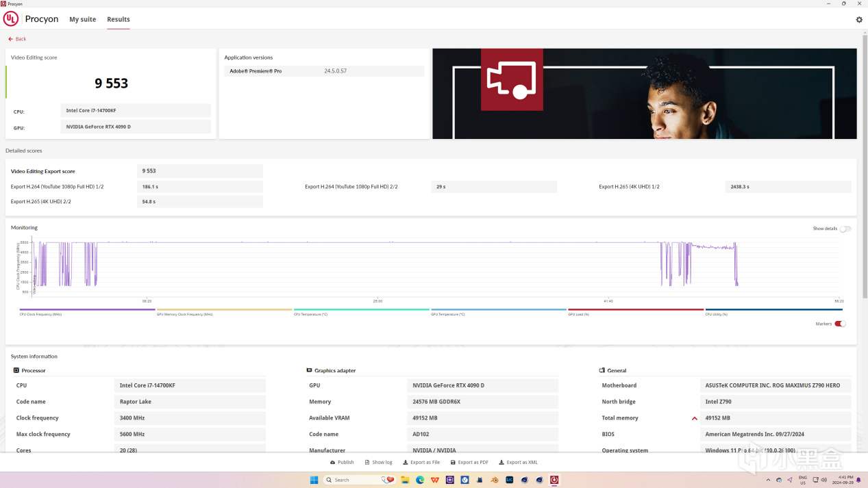Open WPS Office taskbar icon
The height and width of the screenshot is (488, 868).
[x=435, y=480]
